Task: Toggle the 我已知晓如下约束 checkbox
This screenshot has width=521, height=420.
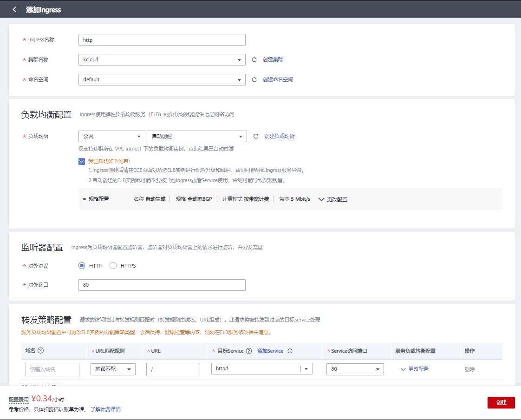Action: click(82, 161)
